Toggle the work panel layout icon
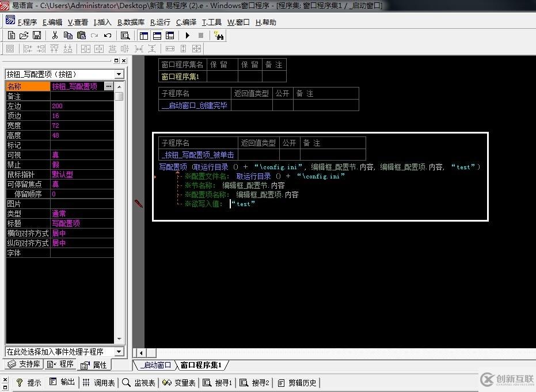The height and width of the screenshot is (392, 536). (144, 36)
